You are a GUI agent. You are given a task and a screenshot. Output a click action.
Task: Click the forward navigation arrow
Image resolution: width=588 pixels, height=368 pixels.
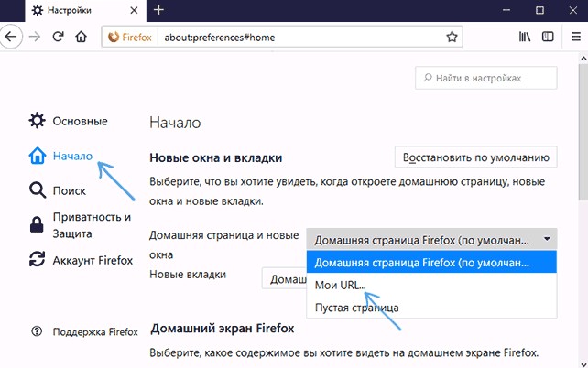coord(35,37)
